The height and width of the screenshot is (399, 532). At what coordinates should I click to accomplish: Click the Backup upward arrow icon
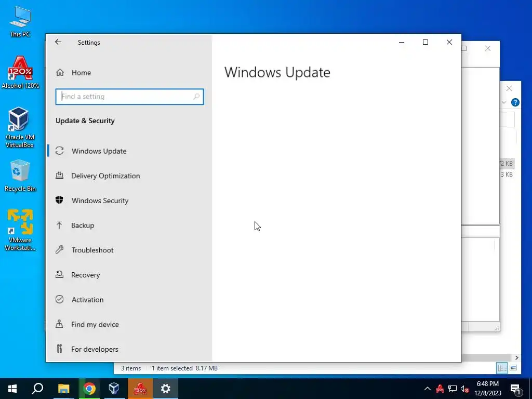[x=59, y=224]
